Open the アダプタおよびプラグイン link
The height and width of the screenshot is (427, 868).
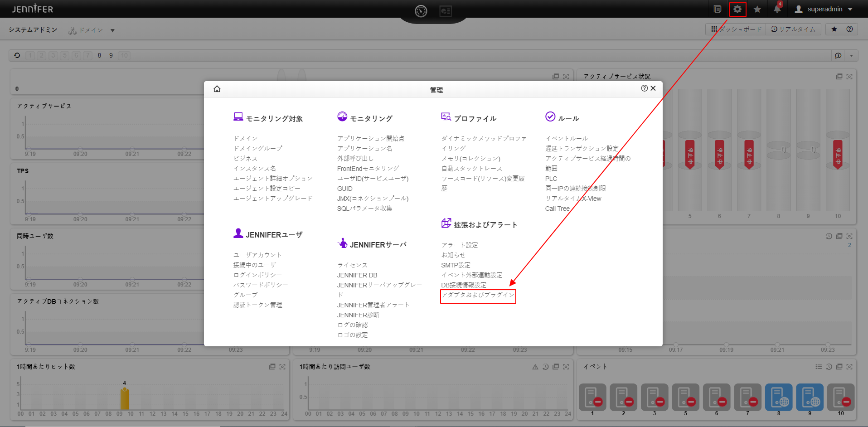(478, 295)
